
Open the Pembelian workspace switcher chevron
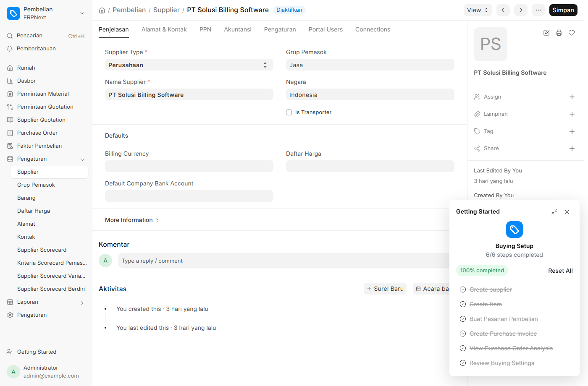(82, 13)
